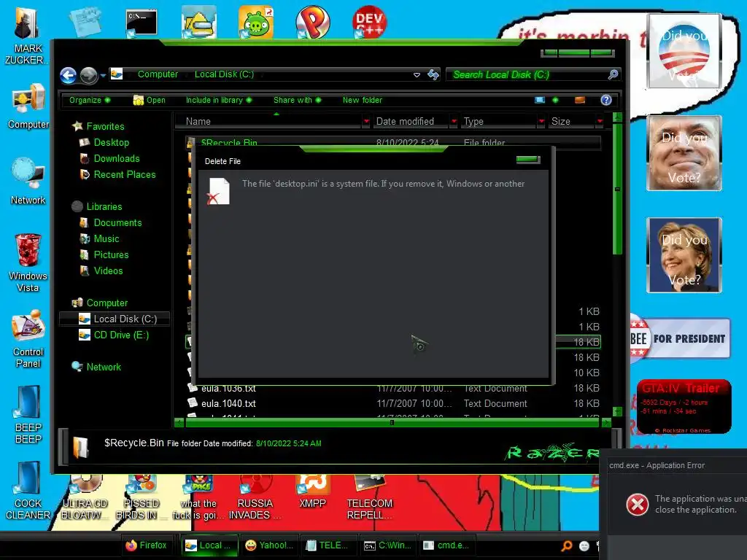
Task: Click the New folder toolbar button
Action: (x=362, y=100)
